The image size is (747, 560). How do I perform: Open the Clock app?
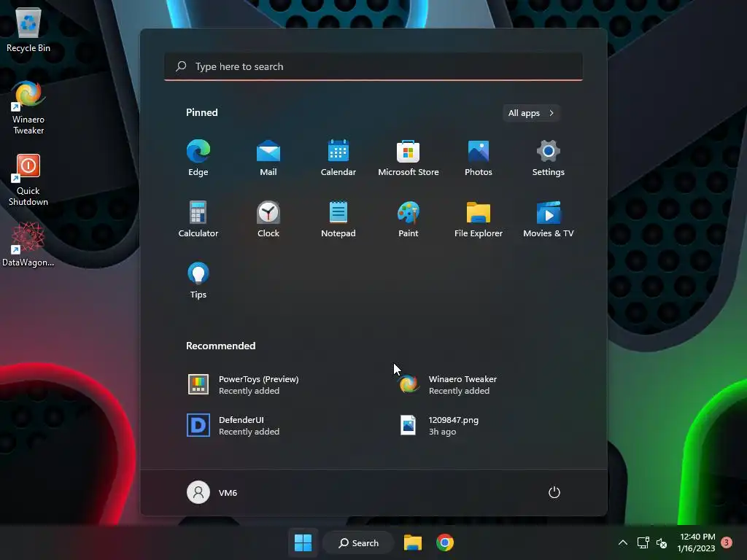pos(268,219)
